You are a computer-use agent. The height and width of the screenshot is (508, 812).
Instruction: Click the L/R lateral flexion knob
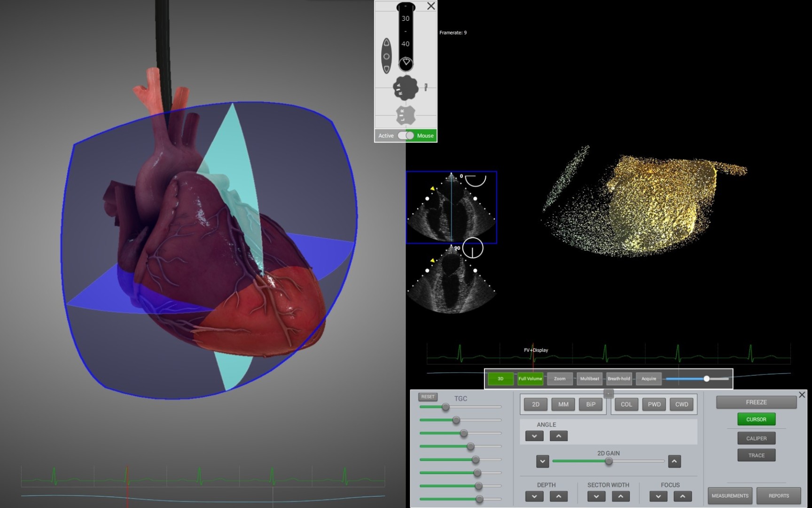point(405,115)
